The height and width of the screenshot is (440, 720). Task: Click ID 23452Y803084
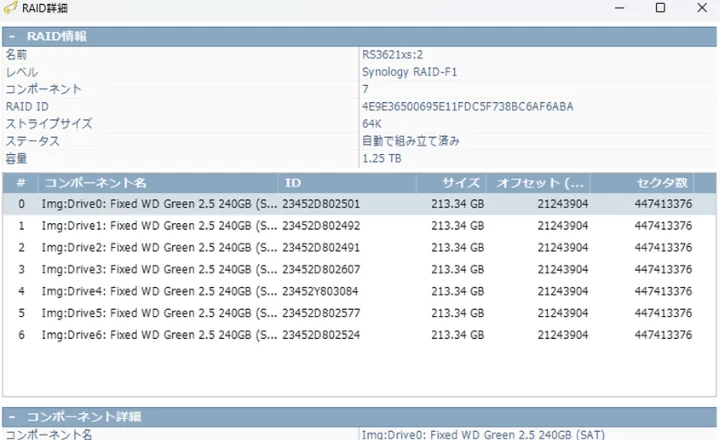click(x=320, y=291)
